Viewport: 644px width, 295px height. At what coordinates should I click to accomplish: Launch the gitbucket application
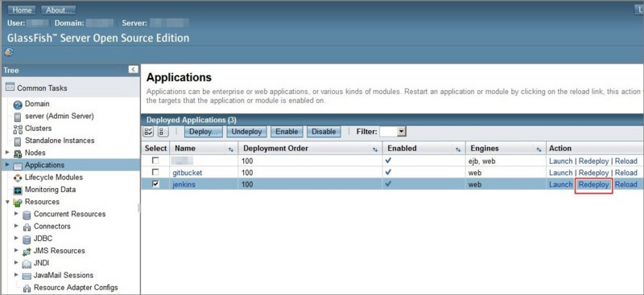(x=560, y=173)
